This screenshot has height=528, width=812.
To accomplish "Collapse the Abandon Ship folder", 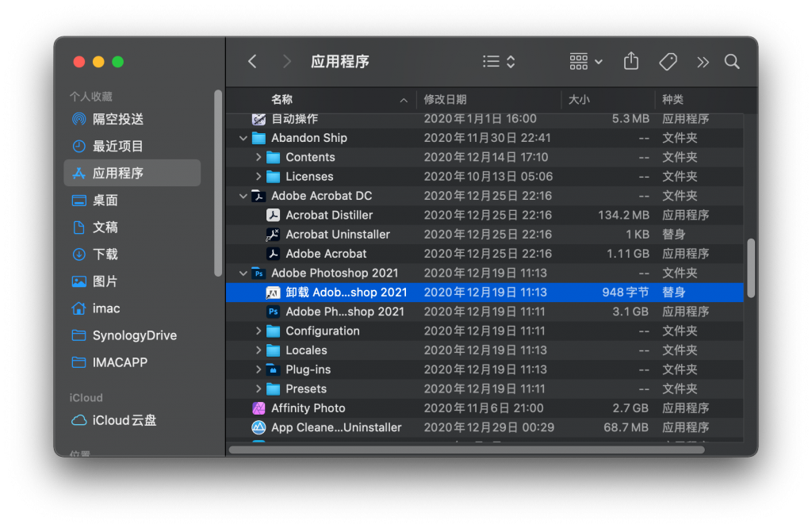I will tap(243, 138).
